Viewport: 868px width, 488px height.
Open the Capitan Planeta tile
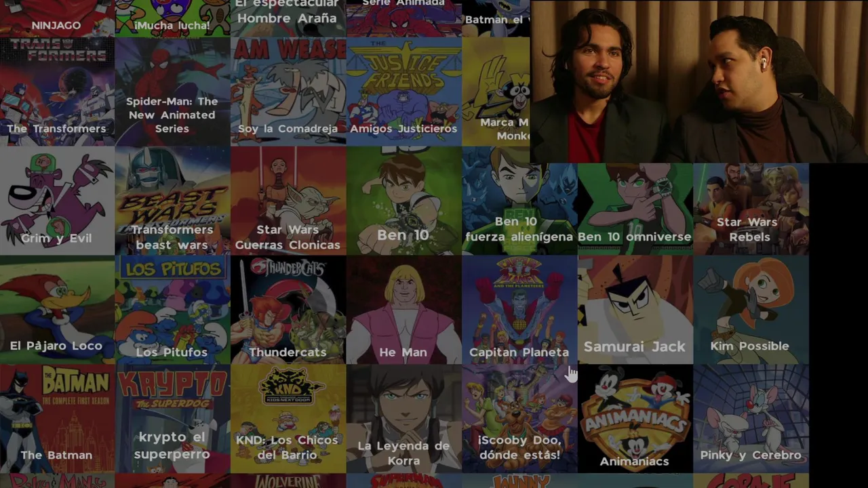click(519, 310)
